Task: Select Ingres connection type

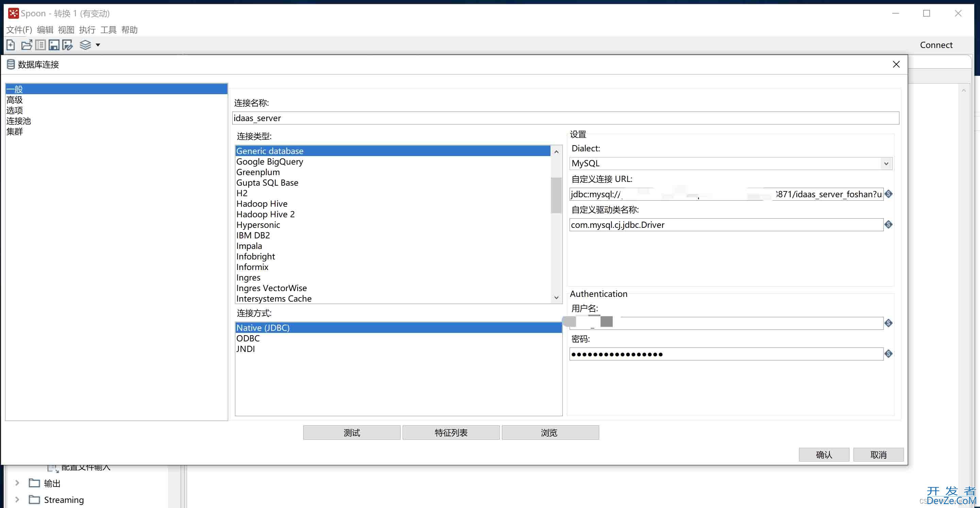Action: point(393,278)
